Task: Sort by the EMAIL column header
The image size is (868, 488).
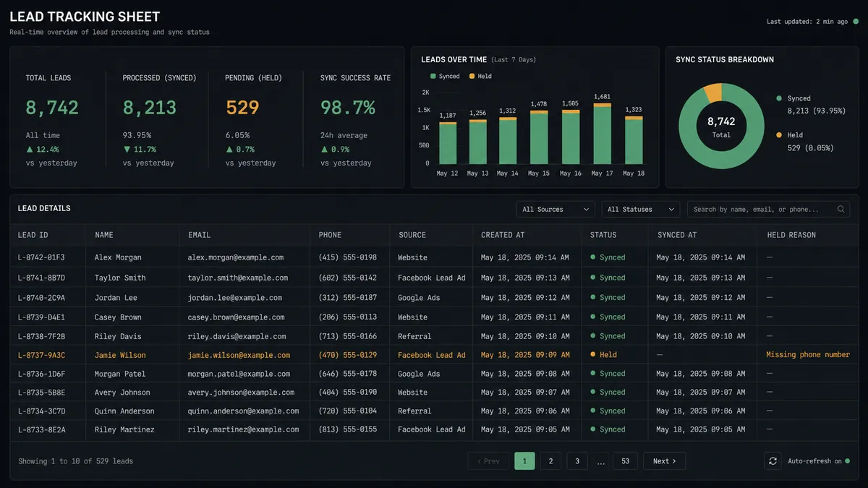Action: [x=199, y=235]
